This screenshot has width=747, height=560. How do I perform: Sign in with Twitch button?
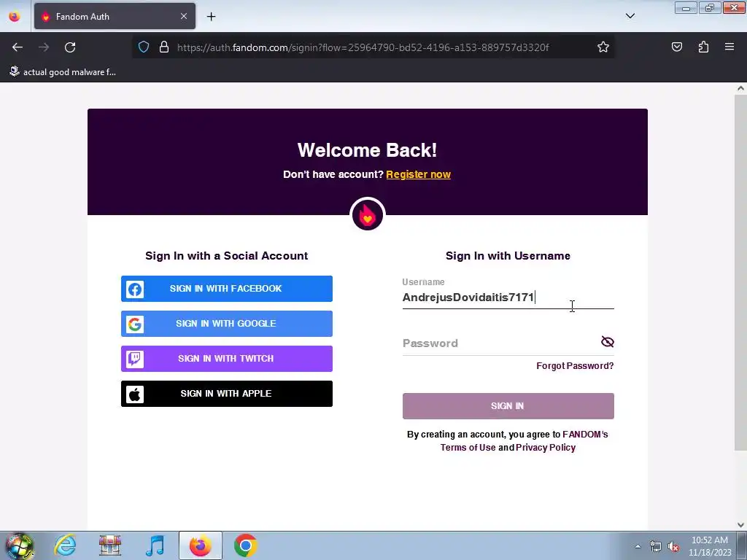click(227, 359)
